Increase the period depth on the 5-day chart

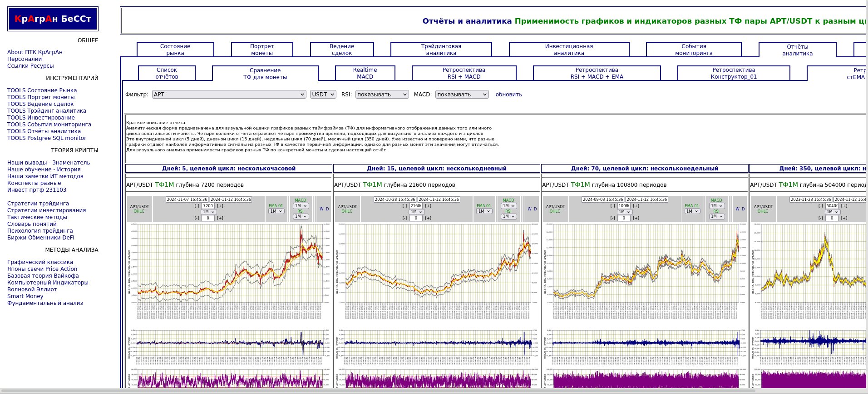coord(220,206)
